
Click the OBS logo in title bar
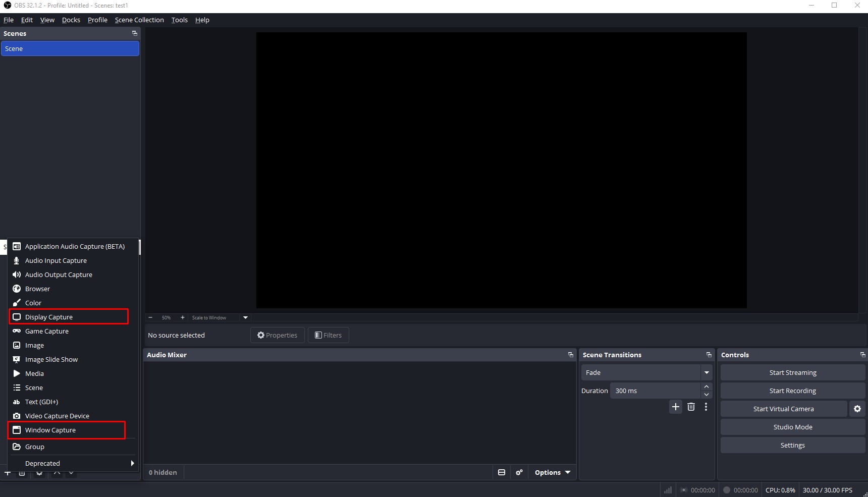click(x=7, y=5)
